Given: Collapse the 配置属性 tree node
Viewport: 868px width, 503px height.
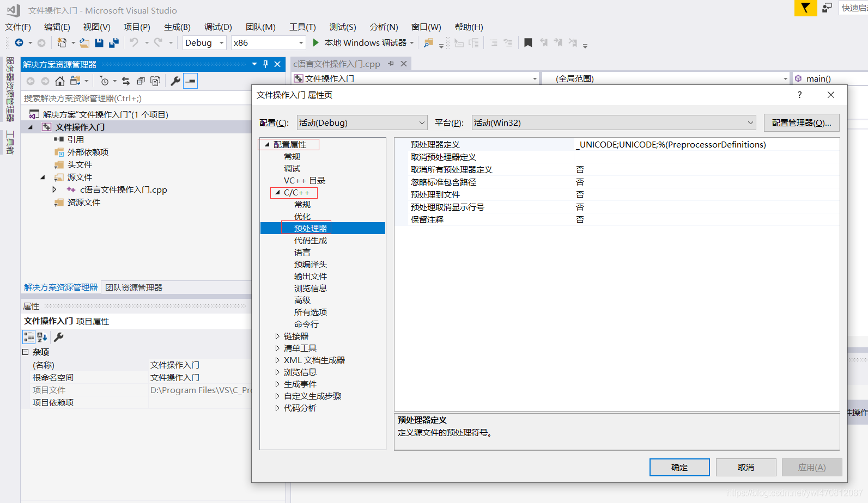Looking at the screenshot, I should (x=267, y=144).
